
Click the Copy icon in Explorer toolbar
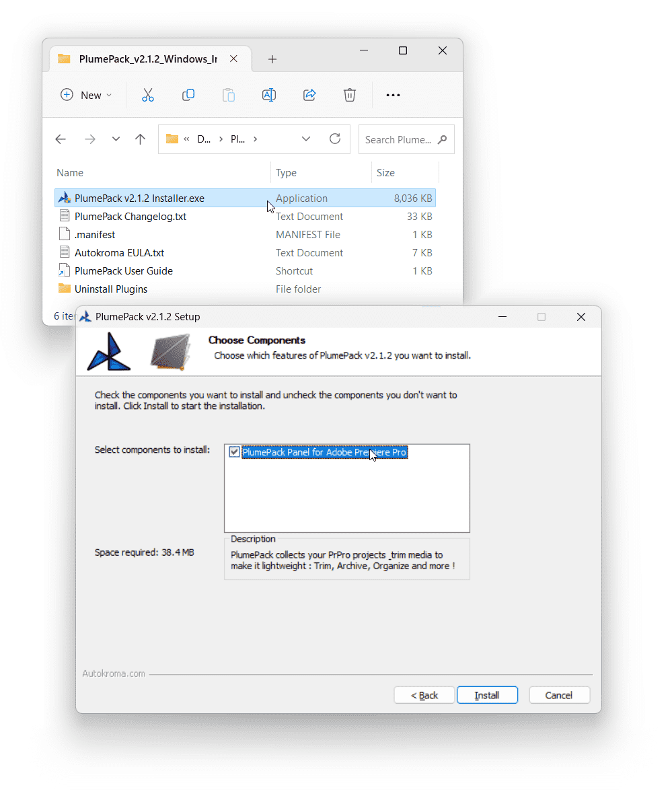click(188, 95)
